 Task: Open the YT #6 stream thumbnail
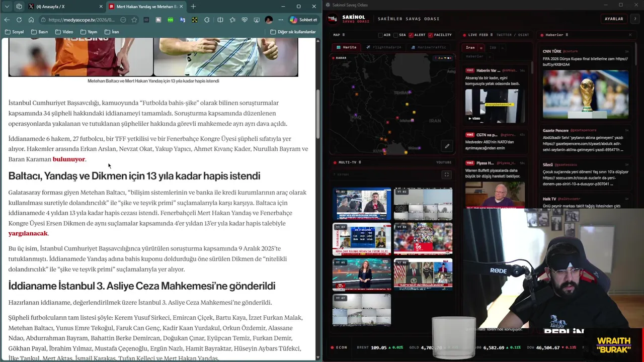coord(423,275)
